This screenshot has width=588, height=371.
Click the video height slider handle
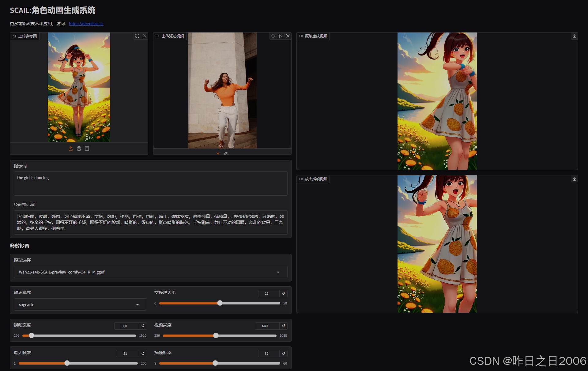pos(216,335)
